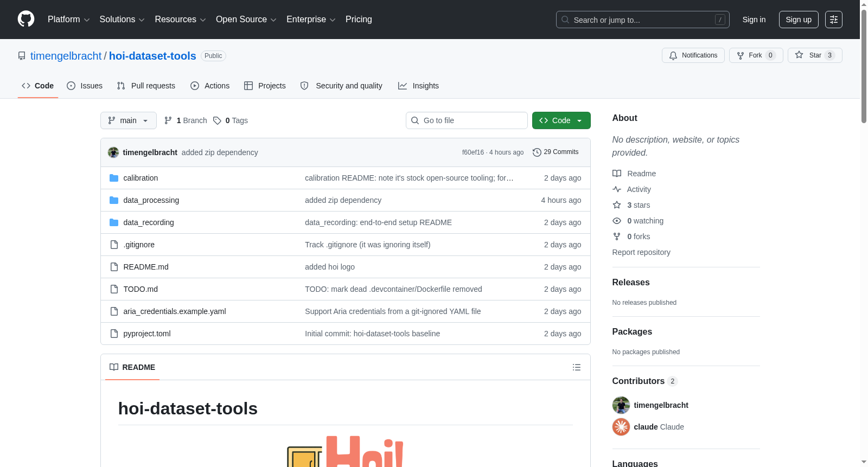Click the Sign up button
The width and height of the screenshot is (868, 467).
[799, 20]
